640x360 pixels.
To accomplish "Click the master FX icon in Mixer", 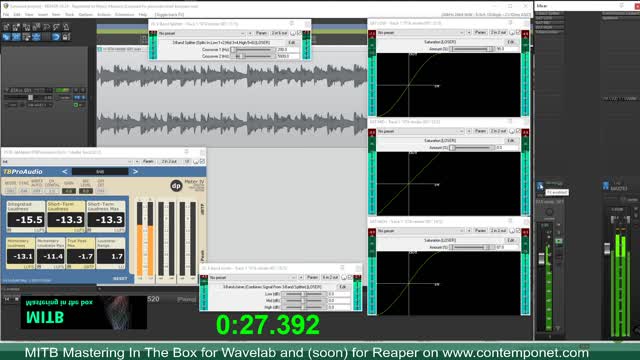I will pyautogui.click(x=606, y=186).
